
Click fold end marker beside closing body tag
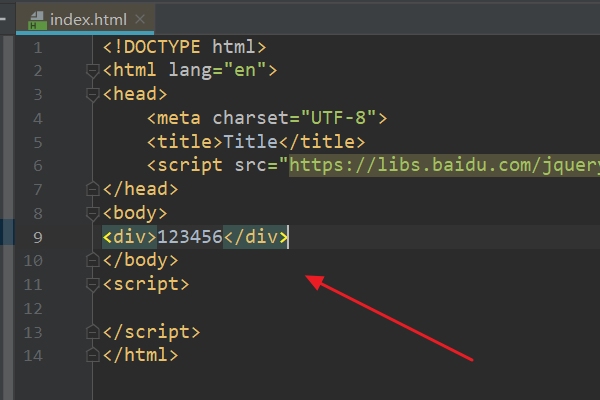93,260
